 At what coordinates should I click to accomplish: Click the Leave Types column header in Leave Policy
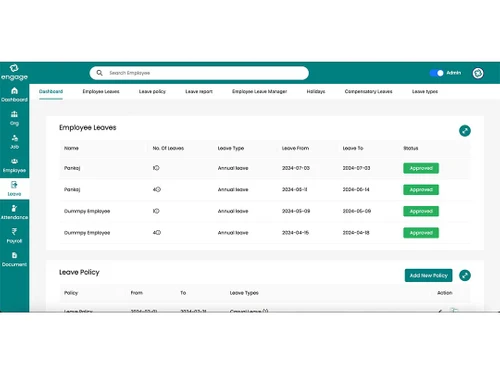[x=244, y=293]
